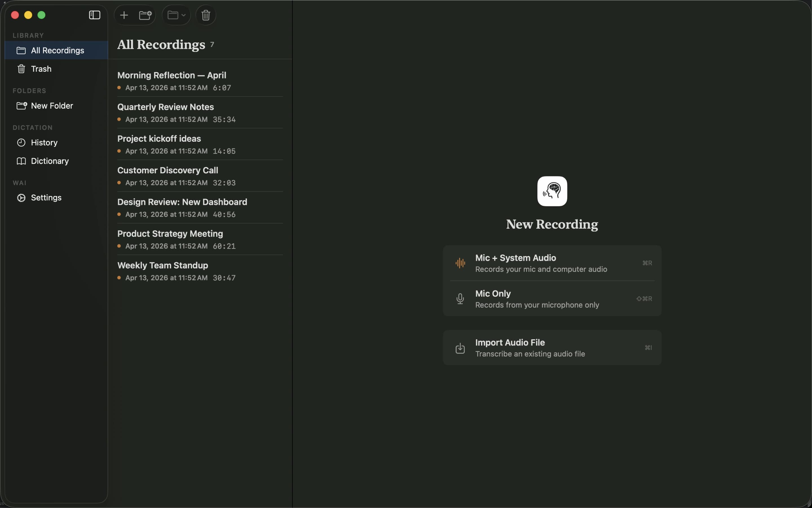Open Quarterly Review Notes recording
The width and height of the screenshot is (812, 508).
[200, 113]
